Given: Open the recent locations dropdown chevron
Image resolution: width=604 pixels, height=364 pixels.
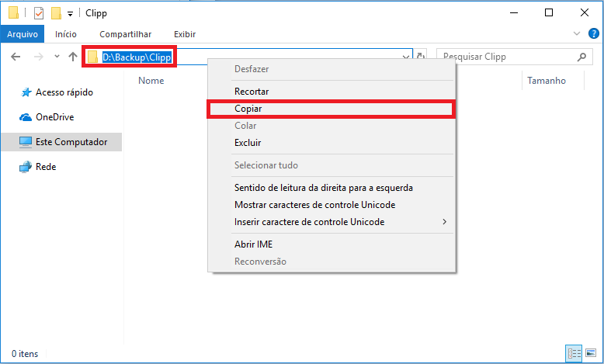Looking at the screenshot, I should point(57,57).
